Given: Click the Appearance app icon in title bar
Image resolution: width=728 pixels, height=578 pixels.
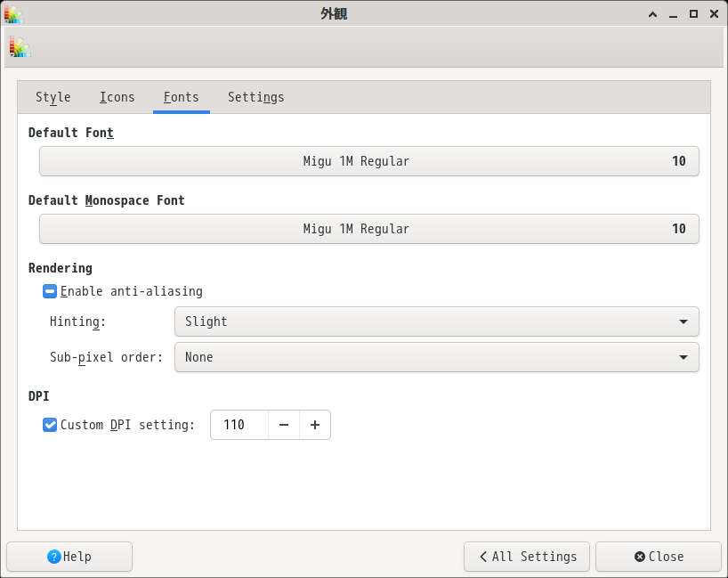Looking at the screenshot, I should 13,14.
